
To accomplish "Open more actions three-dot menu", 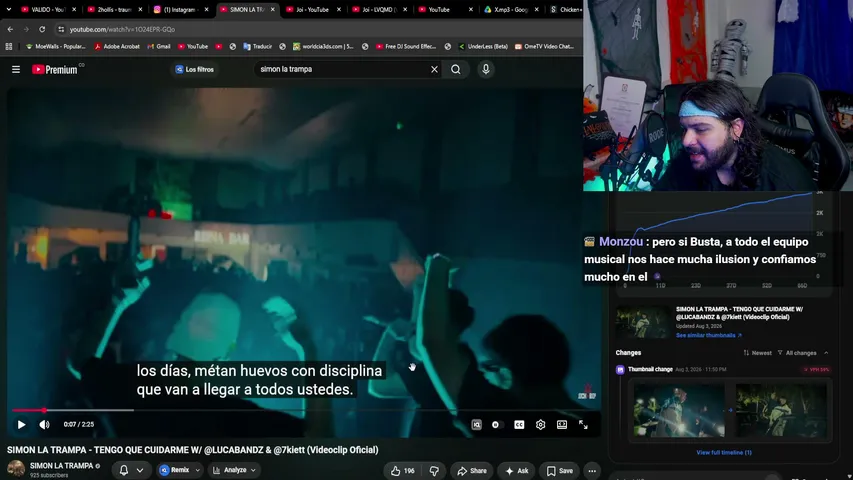I will point(592,471).
